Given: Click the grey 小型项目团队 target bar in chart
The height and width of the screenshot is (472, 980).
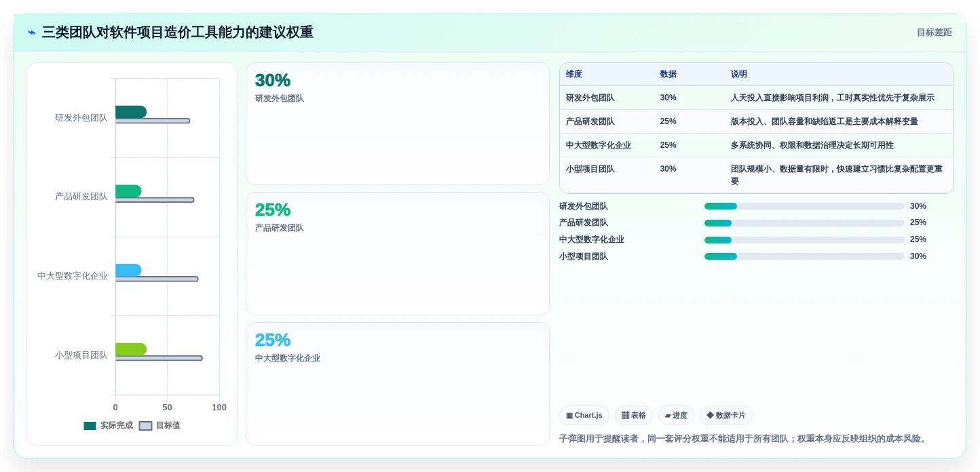Looking at the screenshot, I should [x=159, y=358].
